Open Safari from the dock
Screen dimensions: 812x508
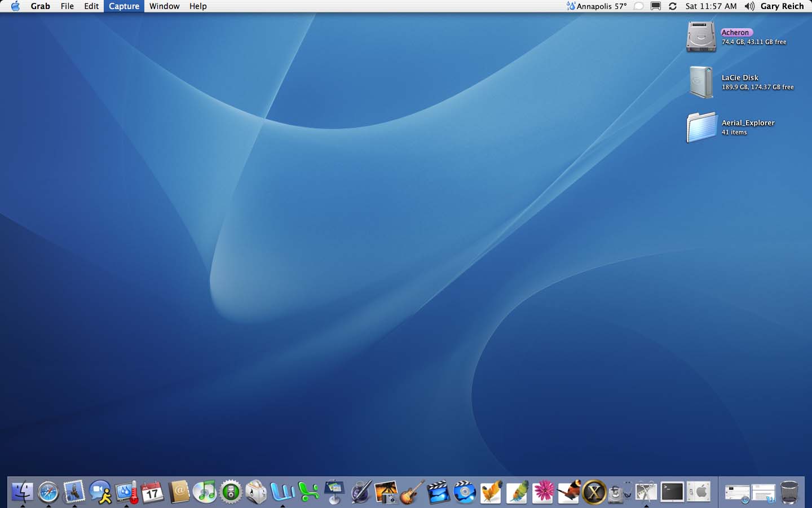pyautogui.click(x=48, y=492)
